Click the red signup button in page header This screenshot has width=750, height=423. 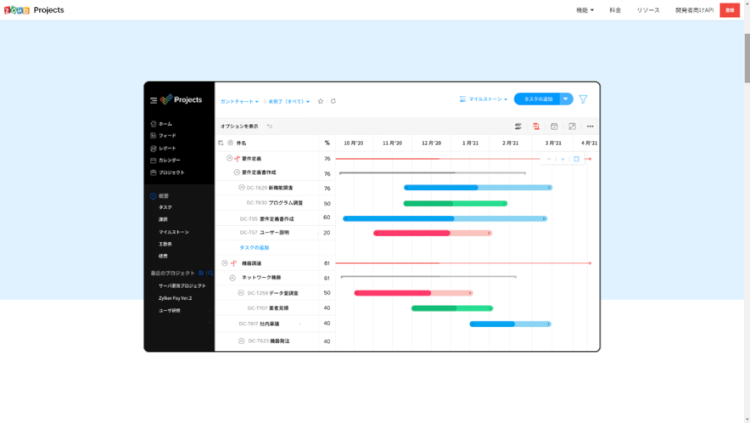pos(729,10)
